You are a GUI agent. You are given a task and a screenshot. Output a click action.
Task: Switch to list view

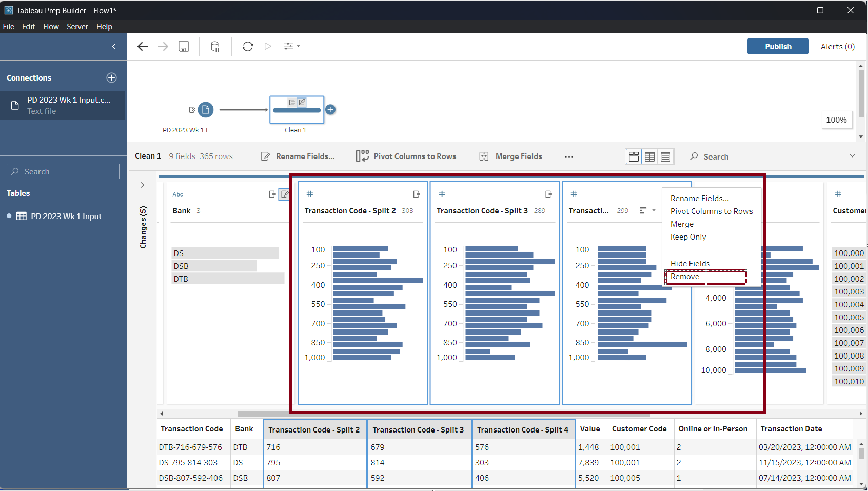665,156
